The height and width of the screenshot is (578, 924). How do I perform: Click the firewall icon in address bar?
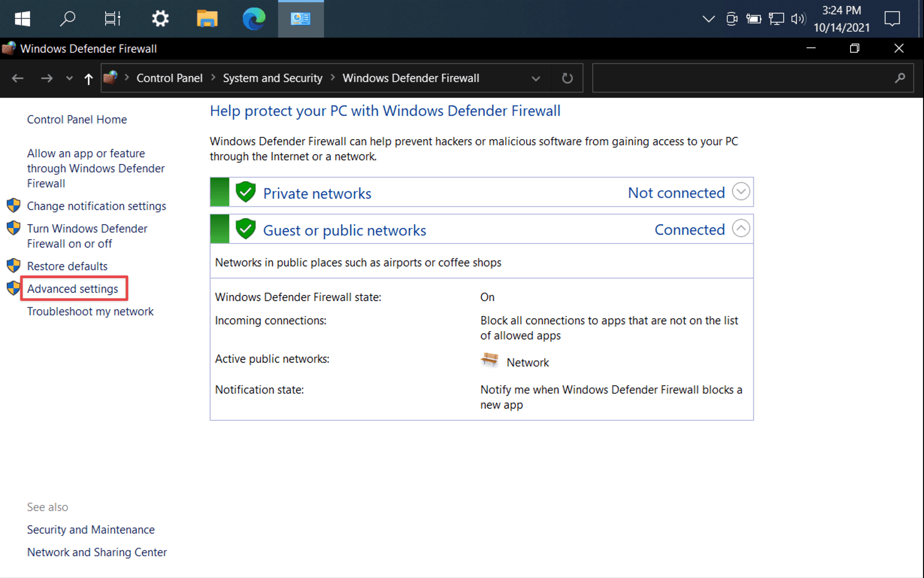tap(111, 78)
